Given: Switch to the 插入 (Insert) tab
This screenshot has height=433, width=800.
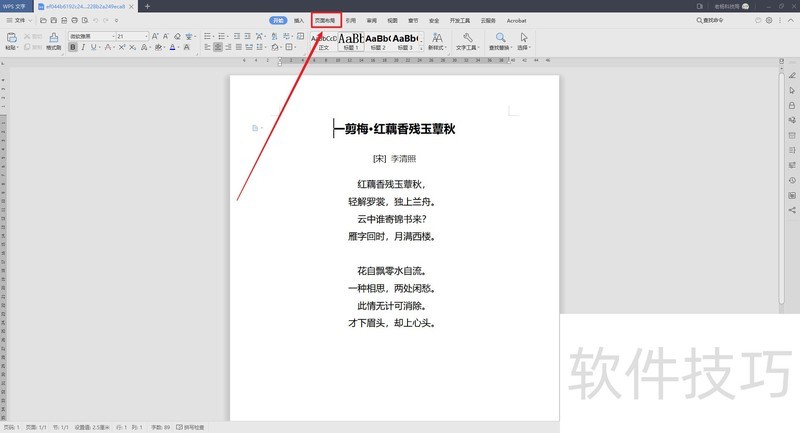Looking at the screenshot, I should tap(299, 20).
